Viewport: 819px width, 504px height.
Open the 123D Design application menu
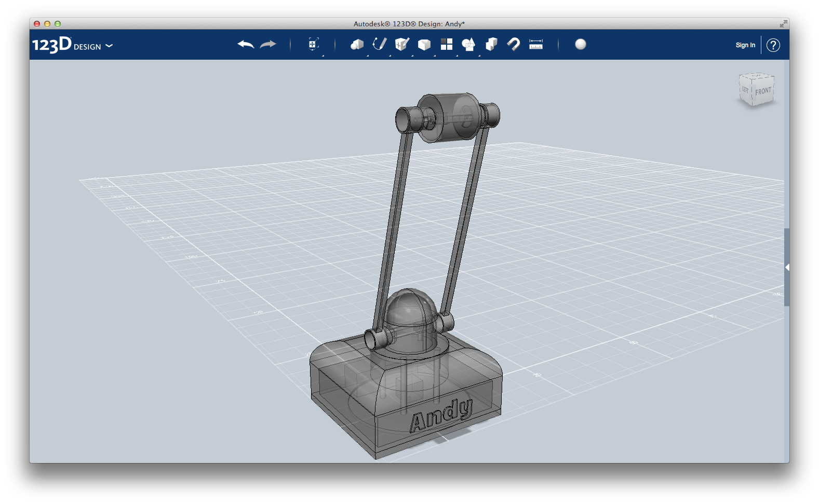click(x=72, y=45)
